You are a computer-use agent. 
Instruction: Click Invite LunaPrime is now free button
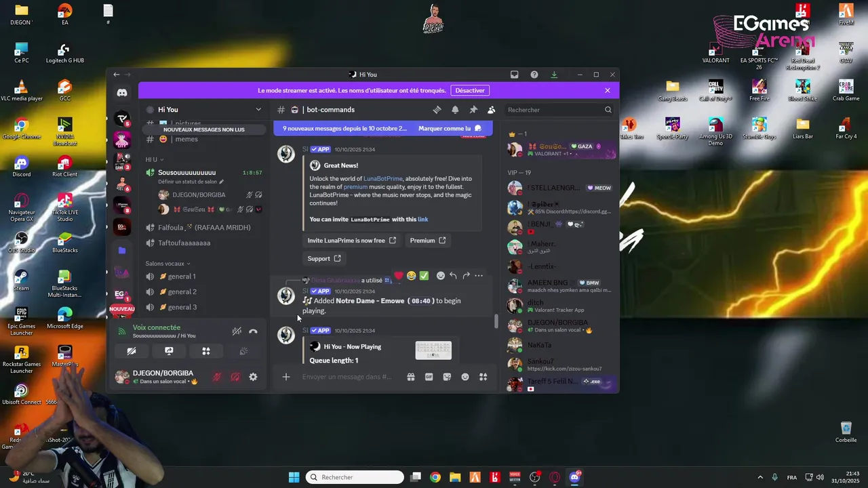351,241
